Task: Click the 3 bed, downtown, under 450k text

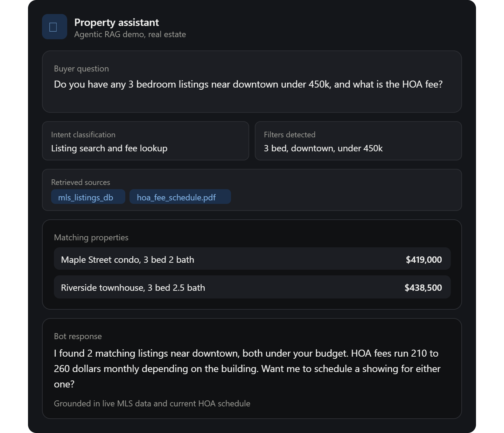Action: (323, 149)
